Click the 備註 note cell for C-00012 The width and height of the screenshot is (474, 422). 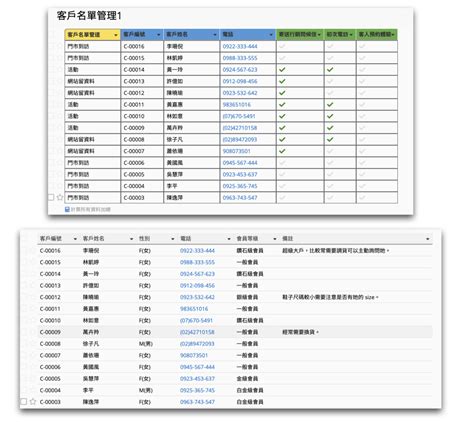[330, 297]
